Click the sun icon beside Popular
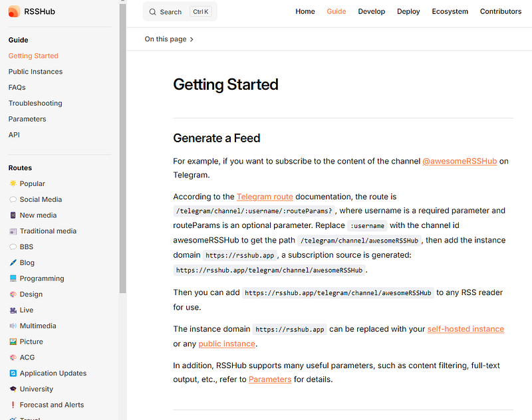 (x=13, y=183)
